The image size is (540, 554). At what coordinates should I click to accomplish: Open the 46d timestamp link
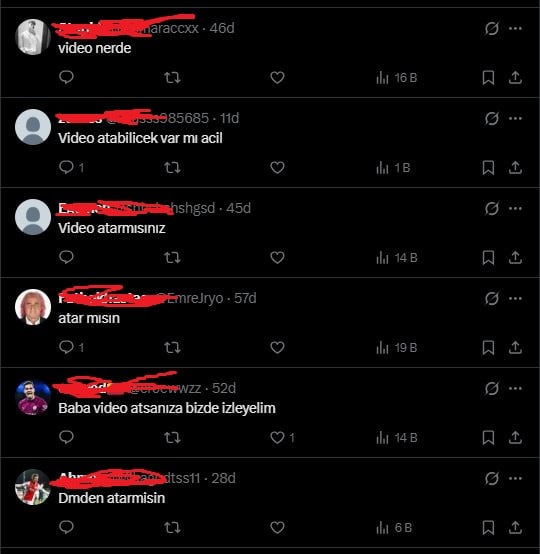tap(222, 28)
